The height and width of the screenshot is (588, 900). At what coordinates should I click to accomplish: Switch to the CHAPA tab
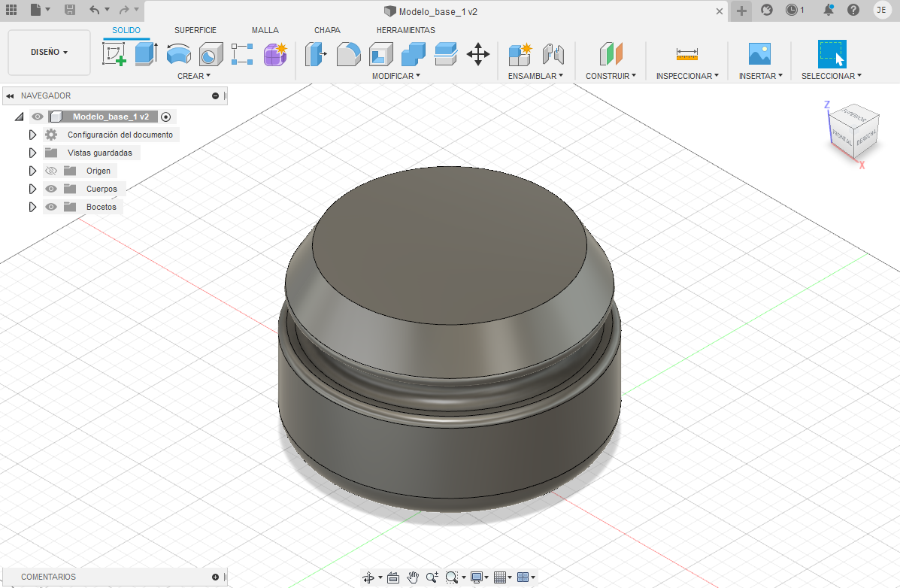pos(327,30)
